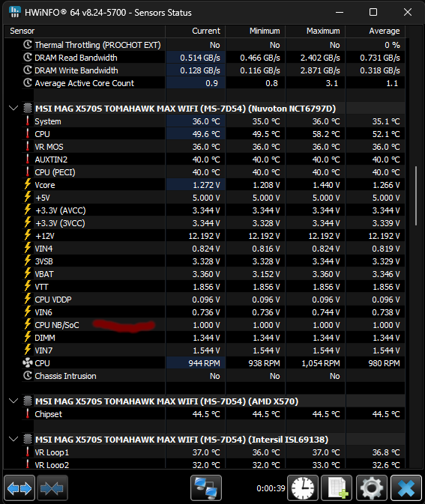Image resolution: width=425 pixels, height=504 pixels.
Task: Select the CPU (PECI) row
Action: [x=214, y=172]
